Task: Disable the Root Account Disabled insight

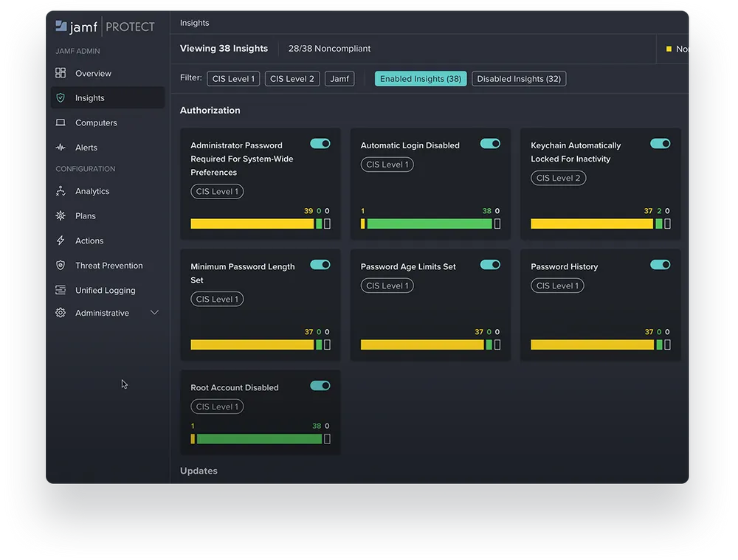Action: pyautogui.click(x=320, y=385)
